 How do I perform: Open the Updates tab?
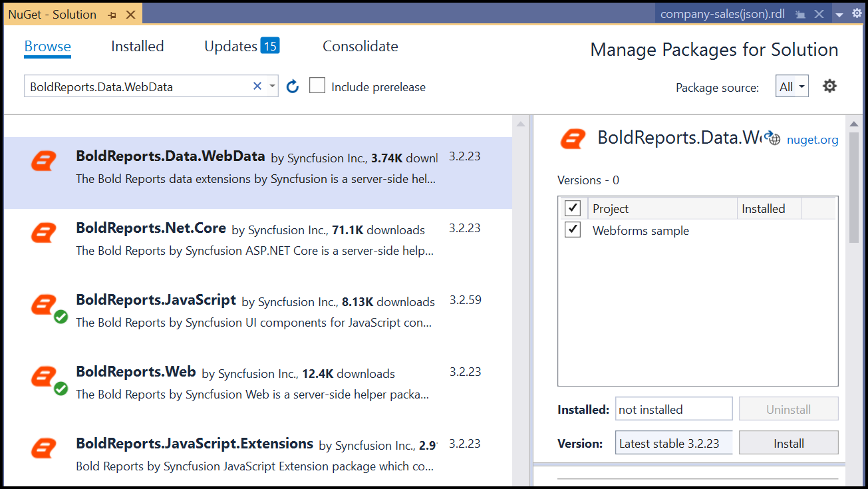(x=241, y=46)
